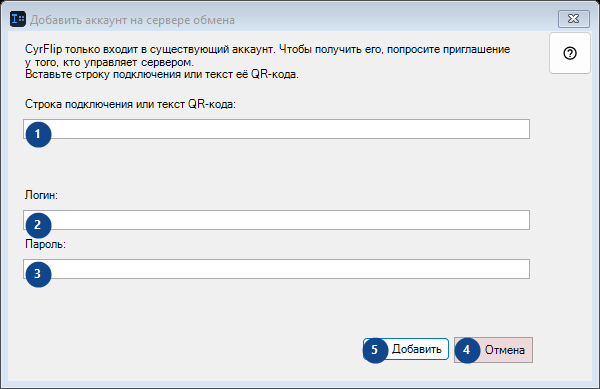Click the Логин: label text
The image size is (600, 389).
[41, 195]
